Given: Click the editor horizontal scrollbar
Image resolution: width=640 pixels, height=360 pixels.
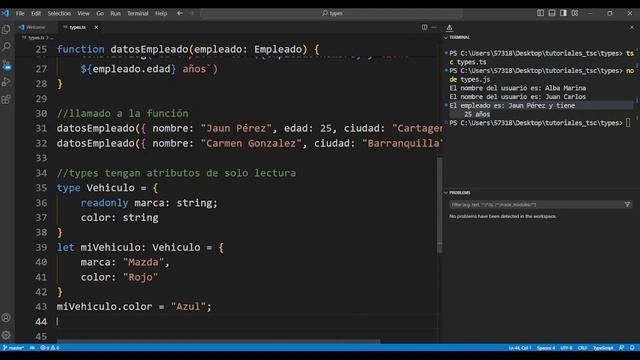Looking at the screenshot, I should tap(218, 341).
